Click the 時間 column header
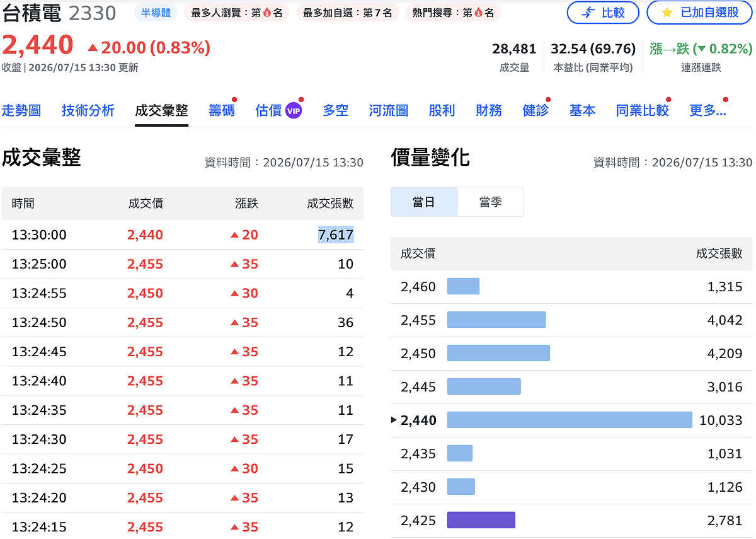 click(23, 203)
